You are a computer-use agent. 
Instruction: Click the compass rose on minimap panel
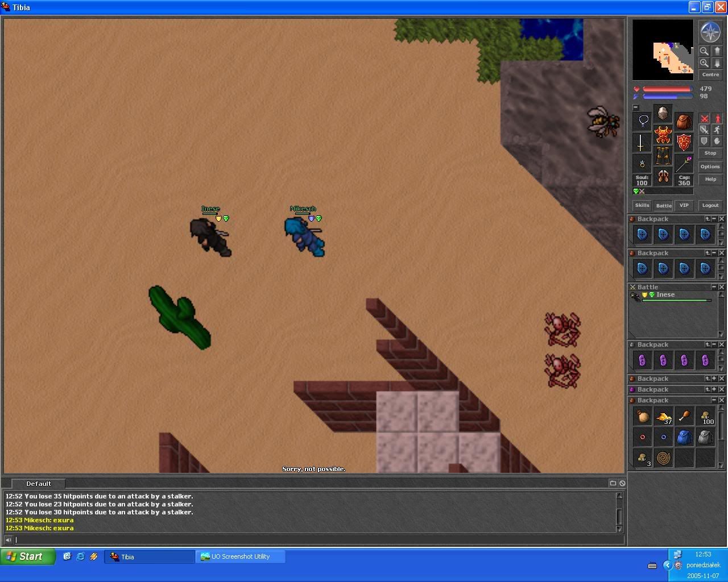[x=710, y=32]
